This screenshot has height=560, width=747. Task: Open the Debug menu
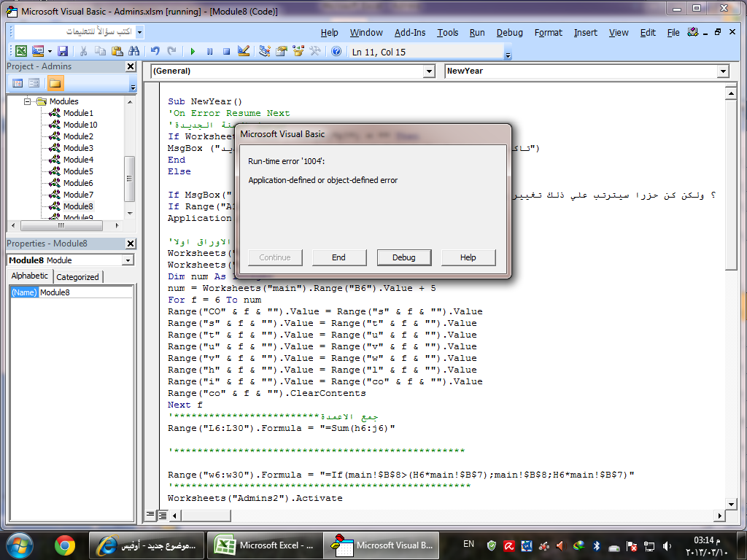tap(509, 32)
